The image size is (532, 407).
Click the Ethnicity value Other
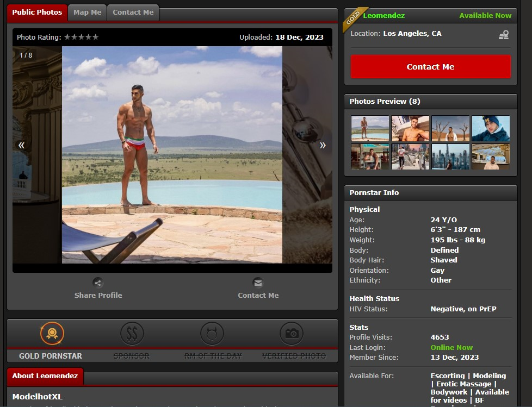tap(441, 280)
